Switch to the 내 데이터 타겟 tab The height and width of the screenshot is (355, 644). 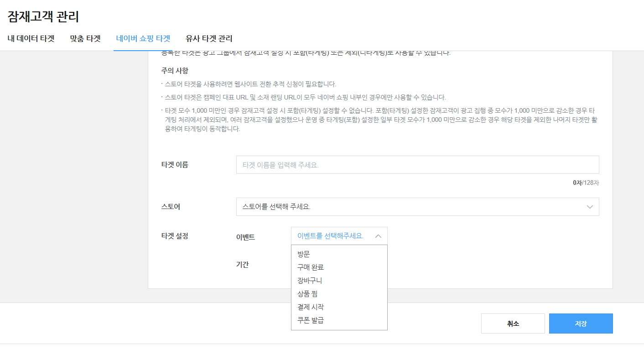tap(31, 39)
